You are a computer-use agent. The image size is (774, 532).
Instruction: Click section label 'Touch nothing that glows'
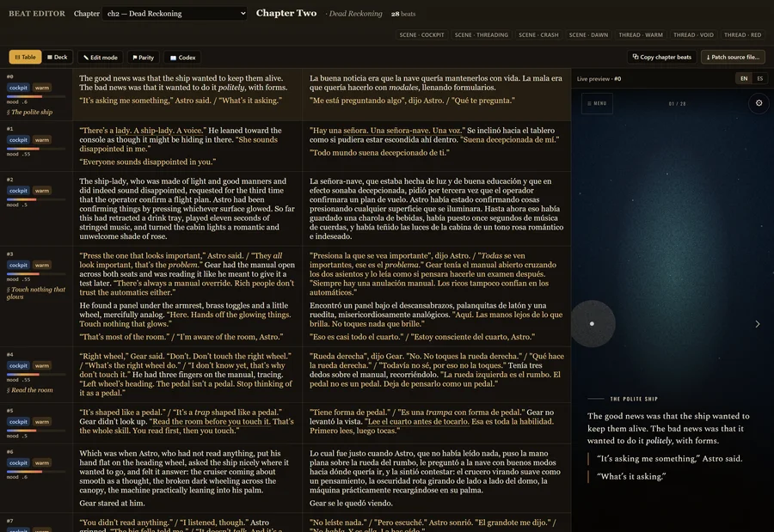(35, 293)
